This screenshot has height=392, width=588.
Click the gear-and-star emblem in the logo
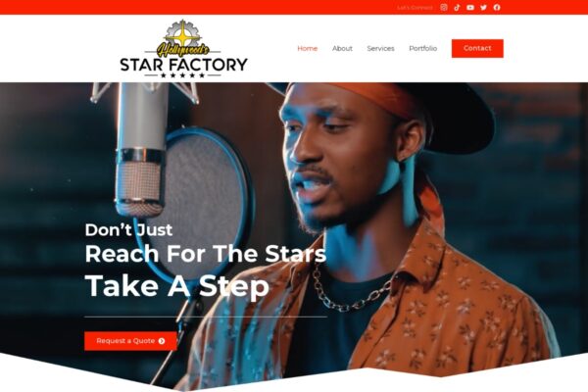(x=182, y=33)
